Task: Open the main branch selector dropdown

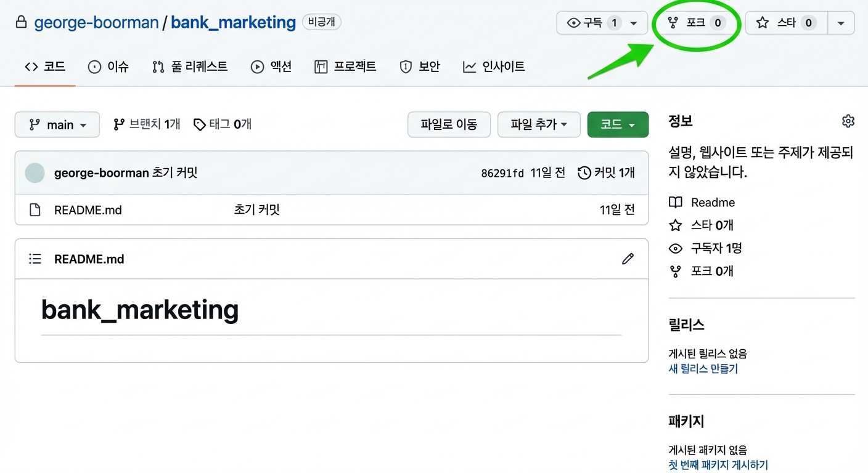Action: (57, 124)
